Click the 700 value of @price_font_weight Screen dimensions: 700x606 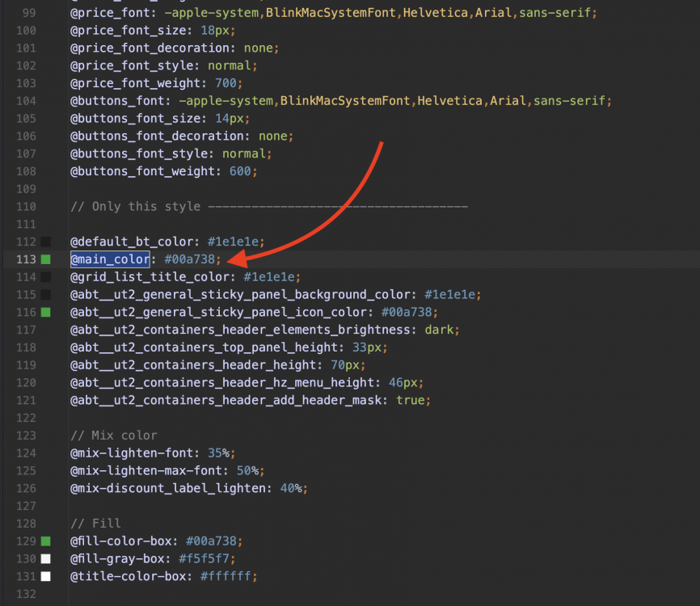(x=226, y=83)
